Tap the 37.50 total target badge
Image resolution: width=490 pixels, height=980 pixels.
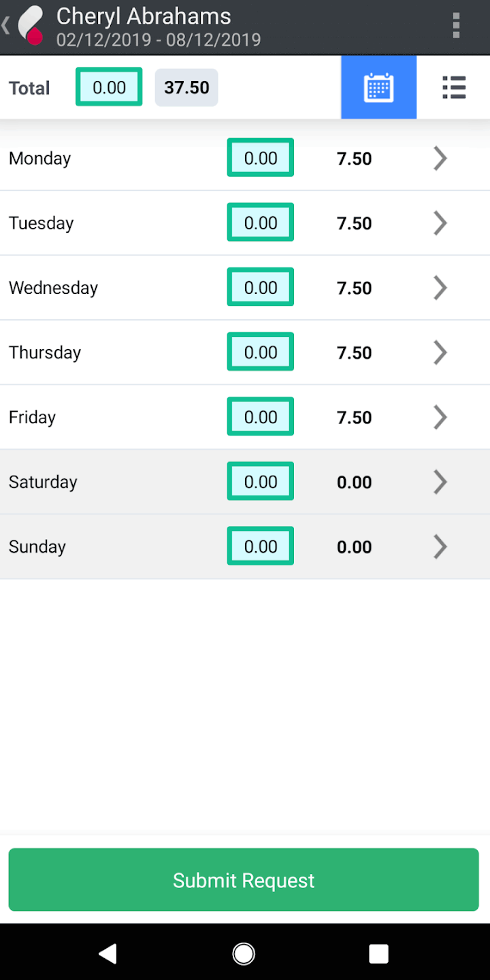pyautogui.click(x=186, y=88)
